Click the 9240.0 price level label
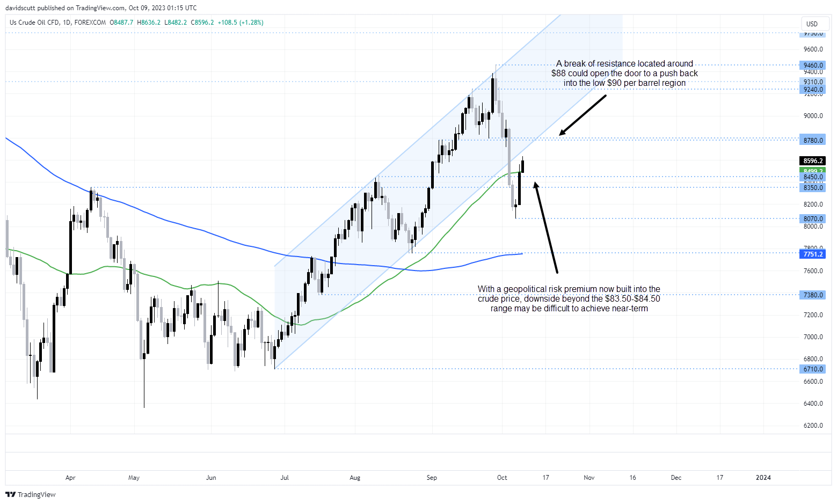Image resolution: width=837 pixels, height=504 pixels. [x=813, y=90]
